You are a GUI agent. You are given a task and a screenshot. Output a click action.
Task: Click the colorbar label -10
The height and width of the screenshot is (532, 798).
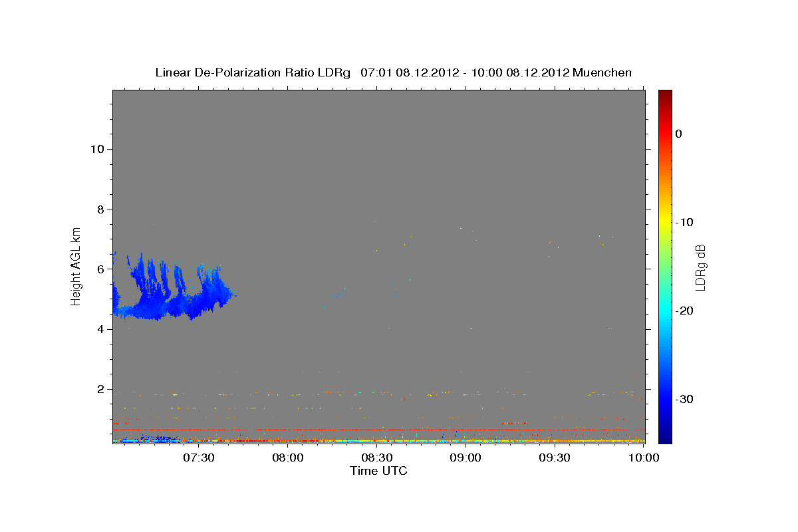(684, 222)
